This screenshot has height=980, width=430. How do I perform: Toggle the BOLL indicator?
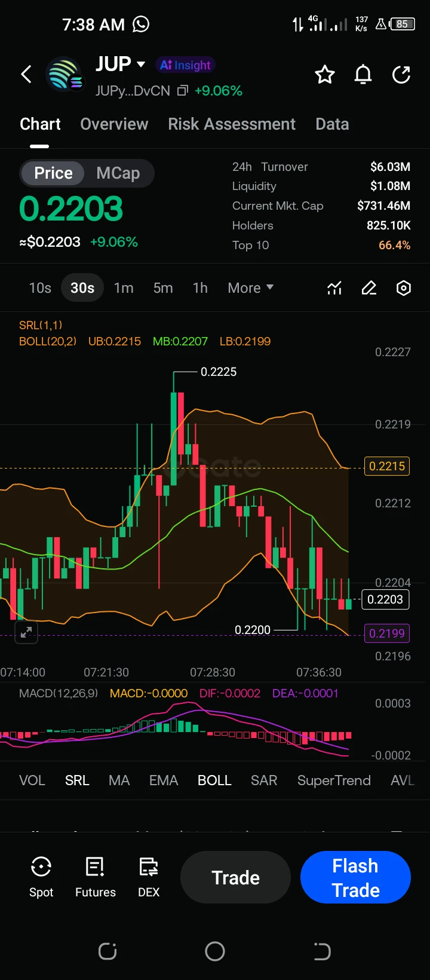click(214, 780)
